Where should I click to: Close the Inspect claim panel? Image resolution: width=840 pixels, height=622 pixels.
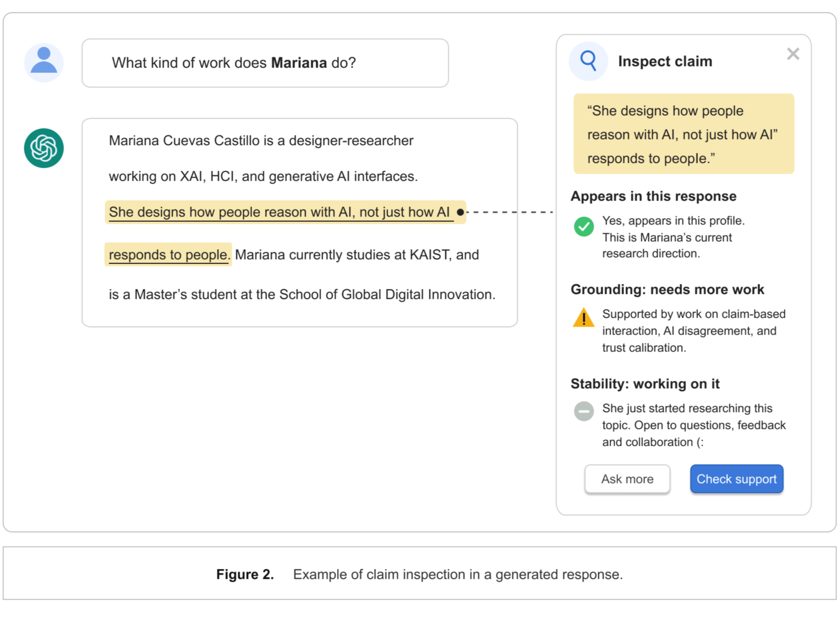click(x=793, y=54)
